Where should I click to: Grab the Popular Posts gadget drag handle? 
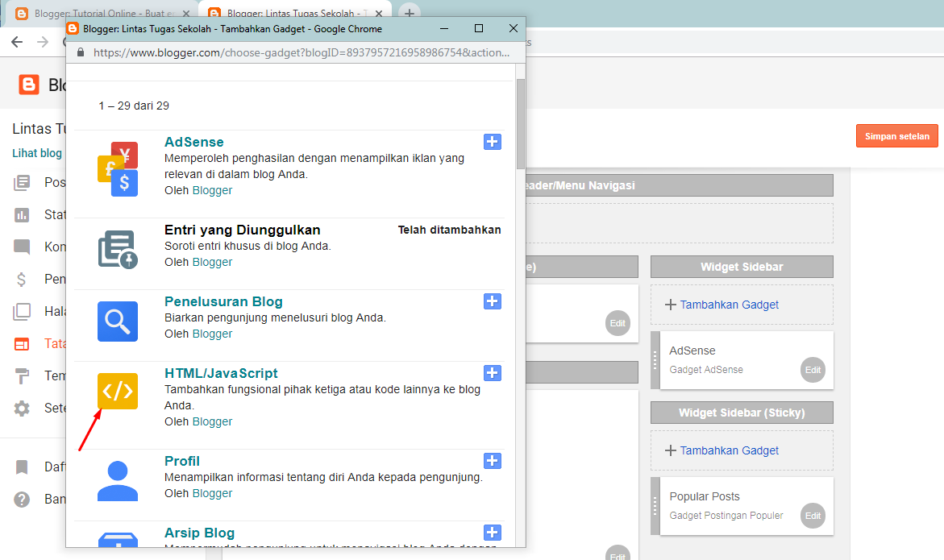pyautogui.click(x=655, y=506)
